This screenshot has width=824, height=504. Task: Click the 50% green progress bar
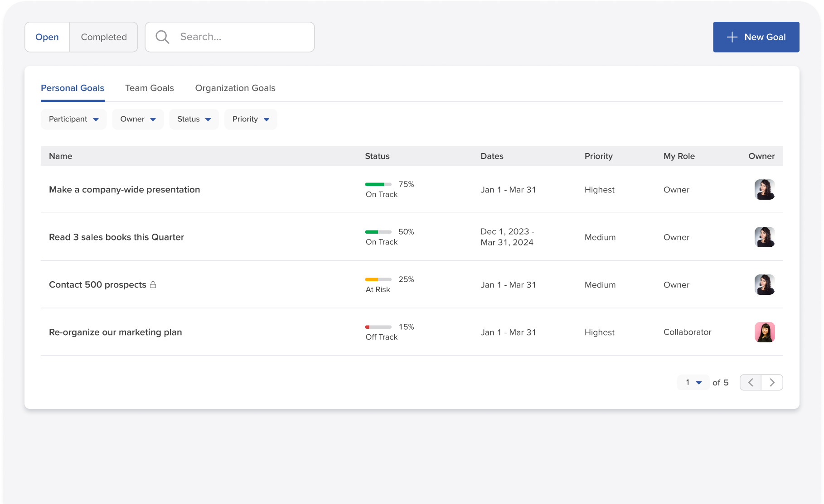pos(378,232)
